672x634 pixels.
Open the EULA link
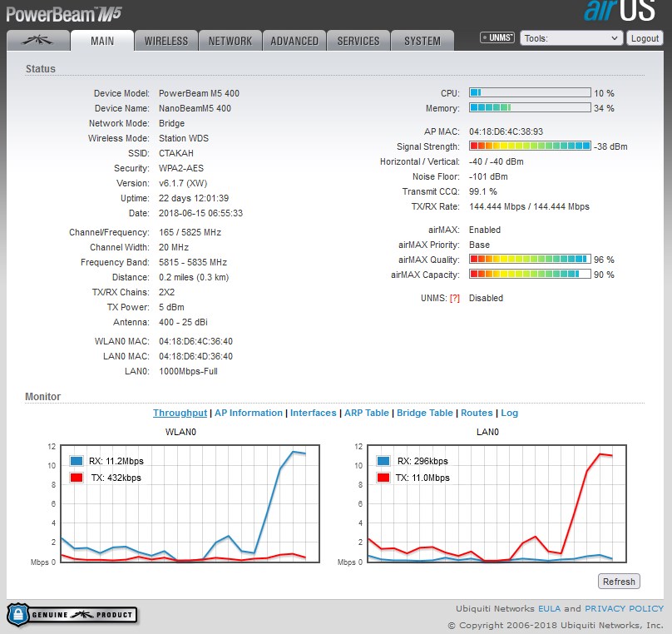pos(550,609)
